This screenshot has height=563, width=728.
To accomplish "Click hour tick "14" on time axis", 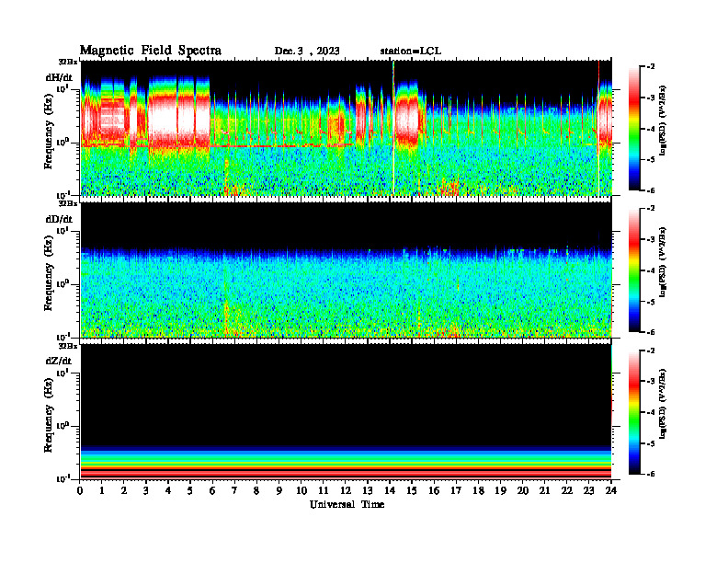I will coord(390,490).
